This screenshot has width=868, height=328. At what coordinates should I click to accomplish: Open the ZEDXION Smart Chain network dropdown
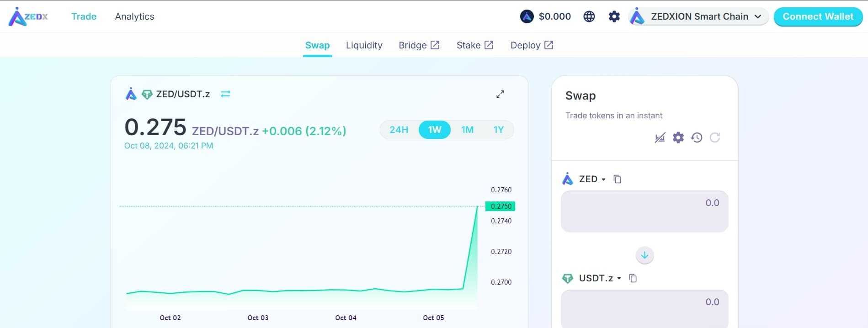point(698,16)
